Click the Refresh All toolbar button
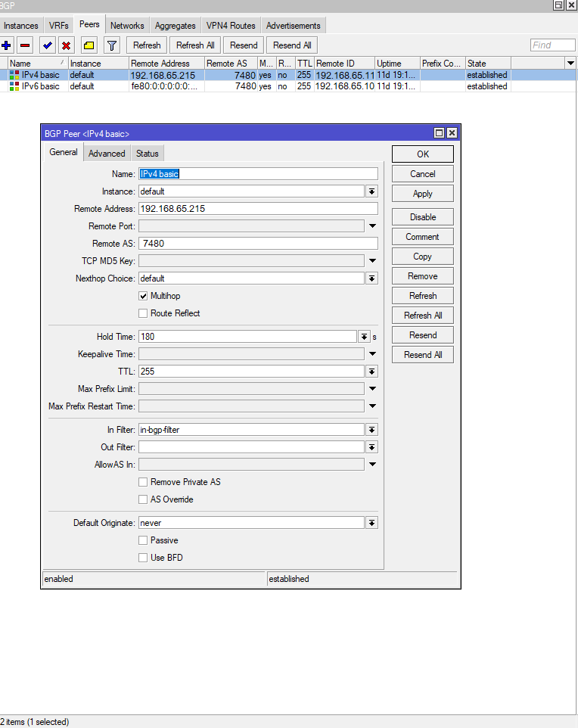The width and height of the screenshot is (578, 728). pos(195,45)
